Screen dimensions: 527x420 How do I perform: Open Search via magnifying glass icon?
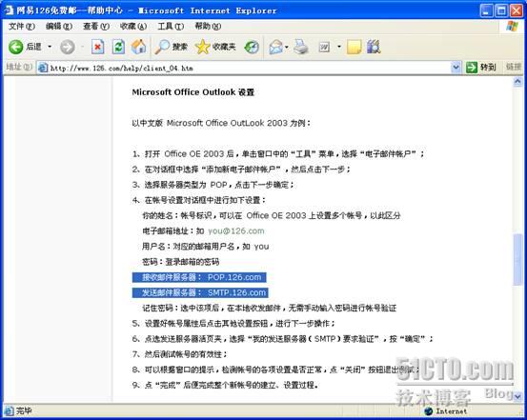point(162,47)
